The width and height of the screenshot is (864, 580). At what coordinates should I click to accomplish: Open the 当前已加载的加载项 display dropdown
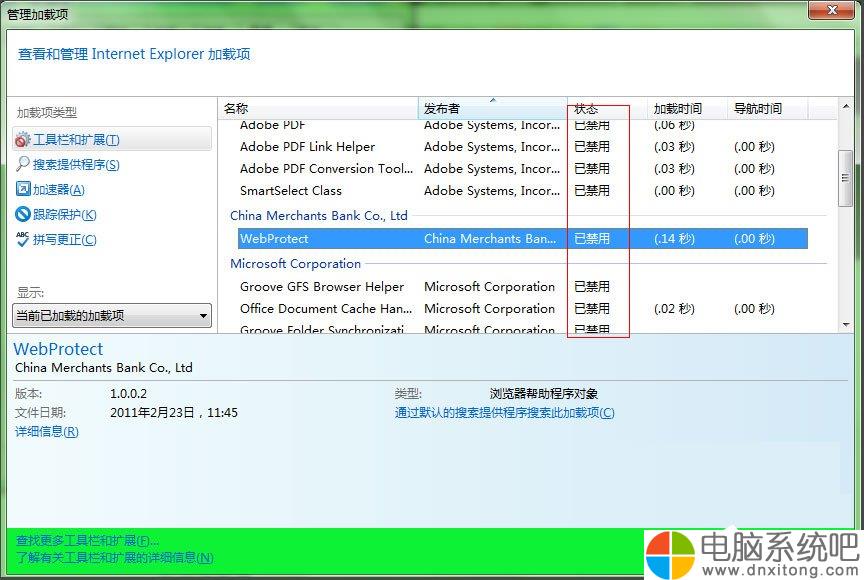[x=112, y=316]
